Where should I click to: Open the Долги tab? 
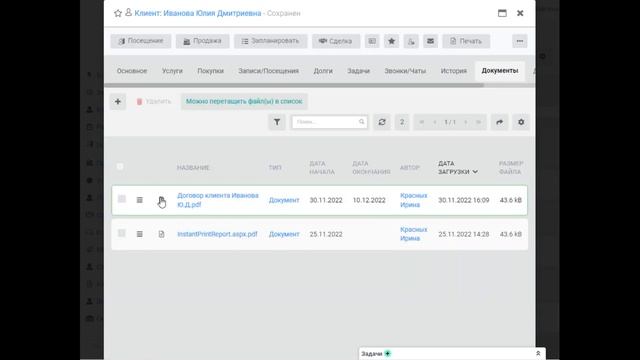click(323, 71)
